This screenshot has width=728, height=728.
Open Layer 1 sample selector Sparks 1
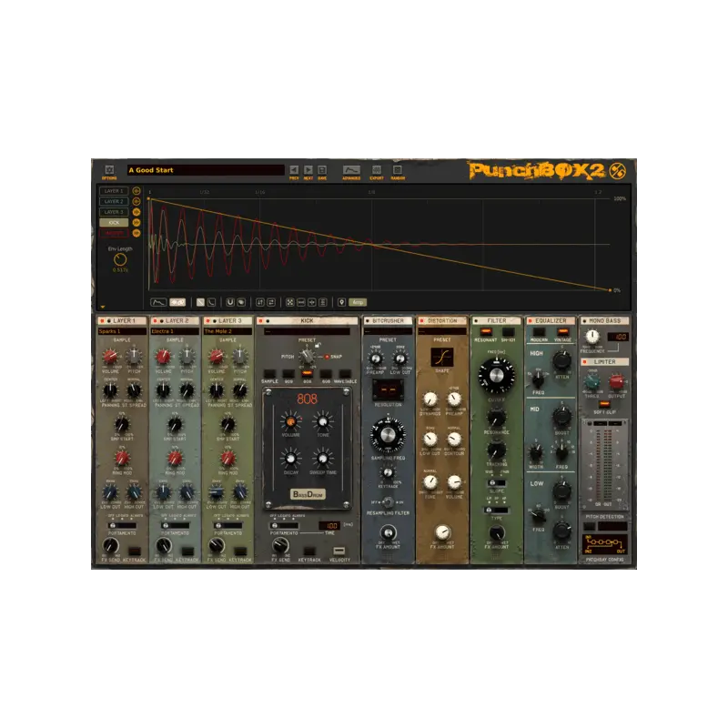pos(122,331)
